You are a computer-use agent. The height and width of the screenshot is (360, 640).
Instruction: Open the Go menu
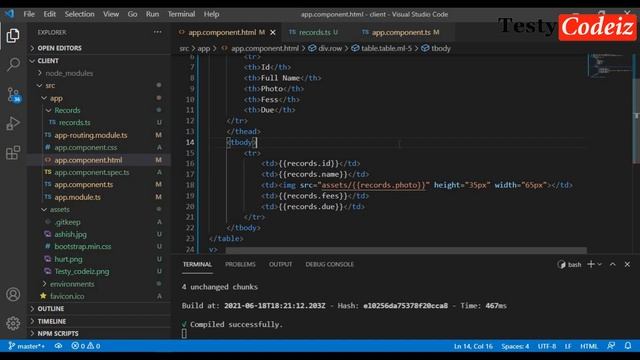[x=132, y=14]
